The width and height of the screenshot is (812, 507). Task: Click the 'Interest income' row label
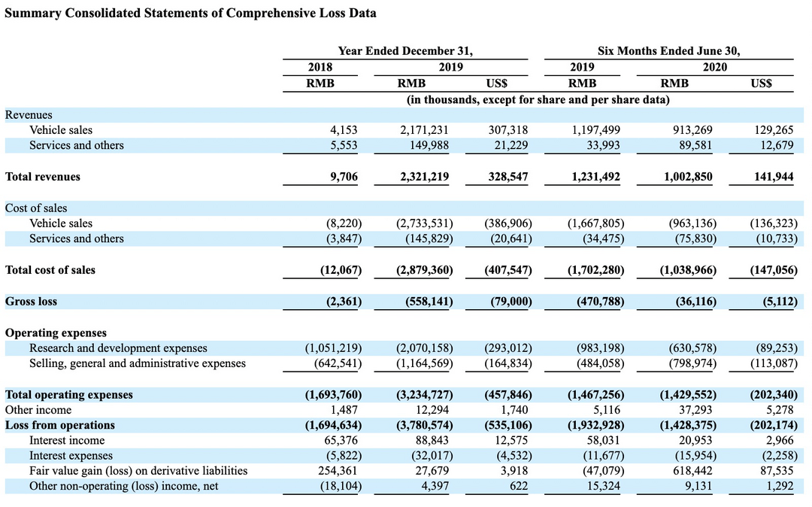coord(67,441)
